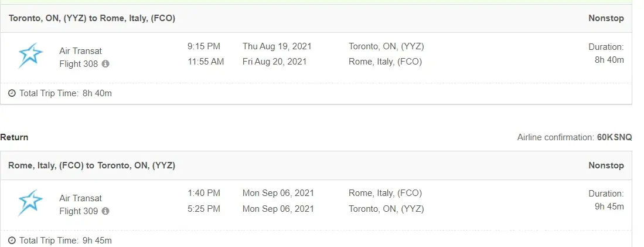Click the Flight 309 text
This screenshot has width=644, height=247.
(x=79, y=211)
